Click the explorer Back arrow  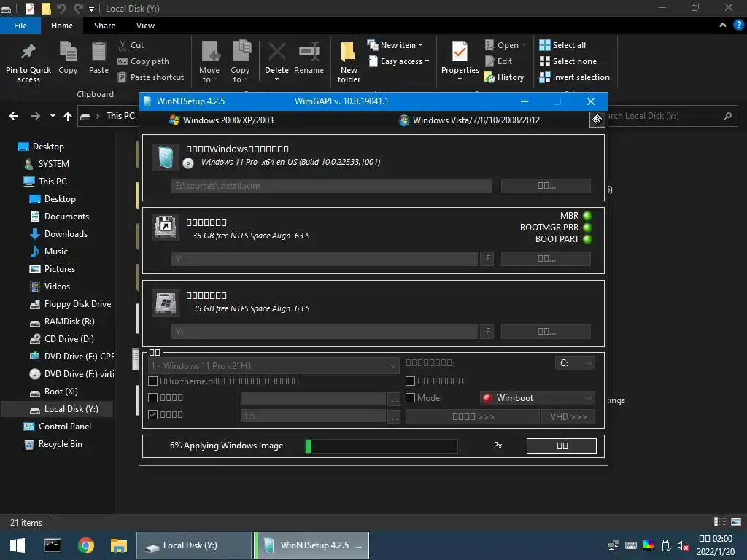pyautogui.click(x=14, y=116)
